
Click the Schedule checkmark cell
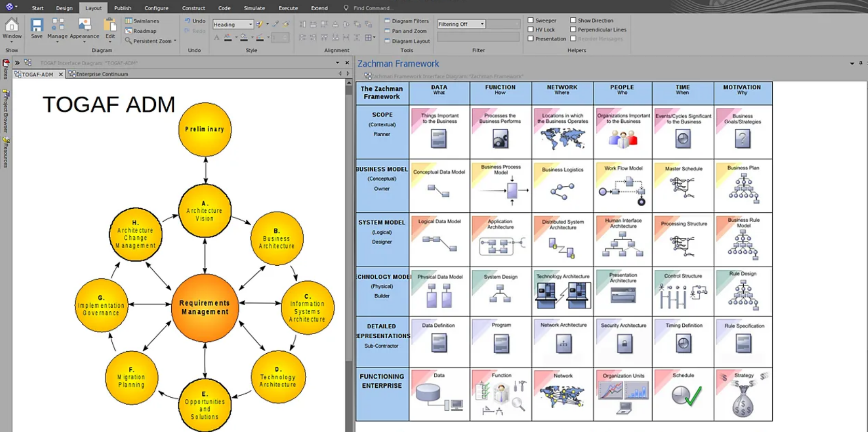click(x=683, y=394)
